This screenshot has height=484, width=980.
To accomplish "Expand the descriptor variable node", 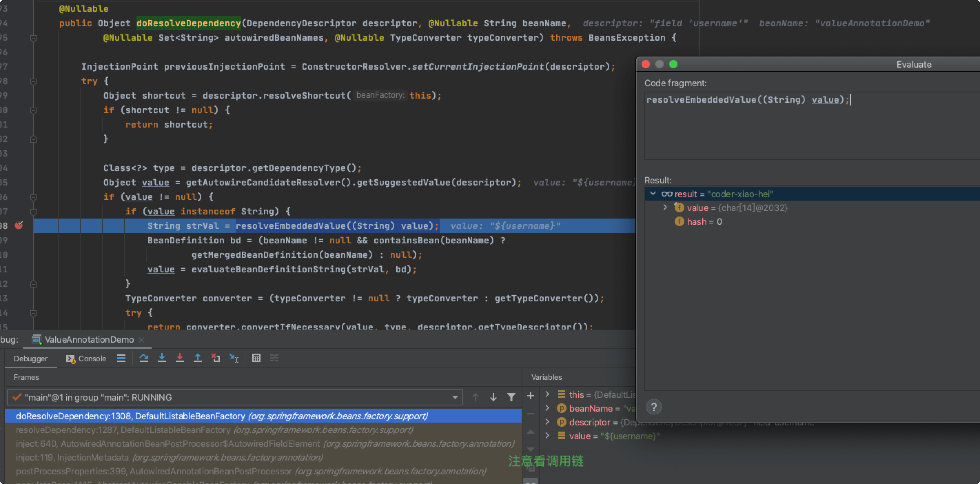I will coord(547,422).
